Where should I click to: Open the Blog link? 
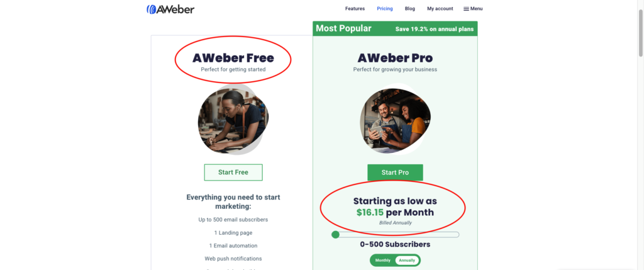[410, 9]
